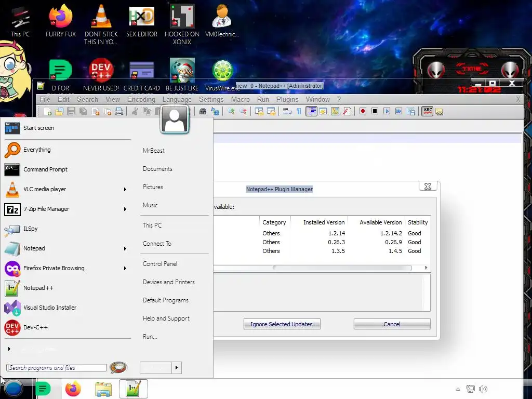Click the Installed Version column header
532x399 pixels.
(320, 222)
